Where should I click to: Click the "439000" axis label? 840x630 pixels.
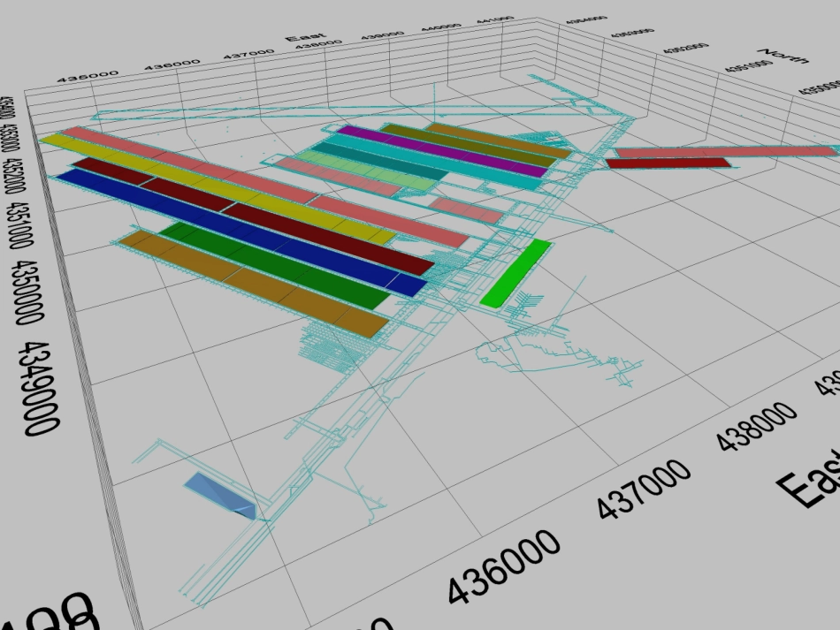click(382, 35)
